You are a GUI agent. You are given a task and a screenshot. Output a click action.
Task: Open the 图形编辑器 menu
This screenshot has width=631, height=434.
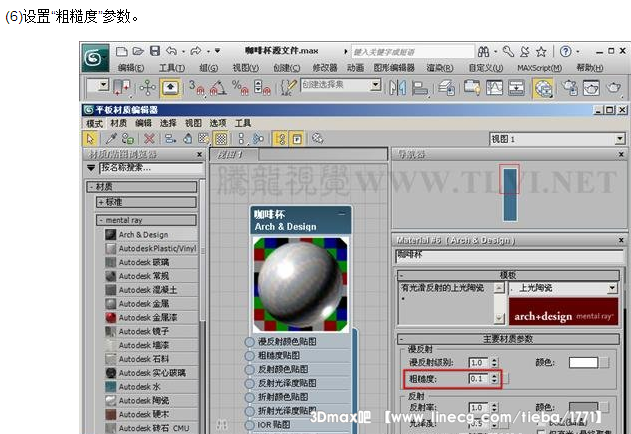click(x=394, y=68)
